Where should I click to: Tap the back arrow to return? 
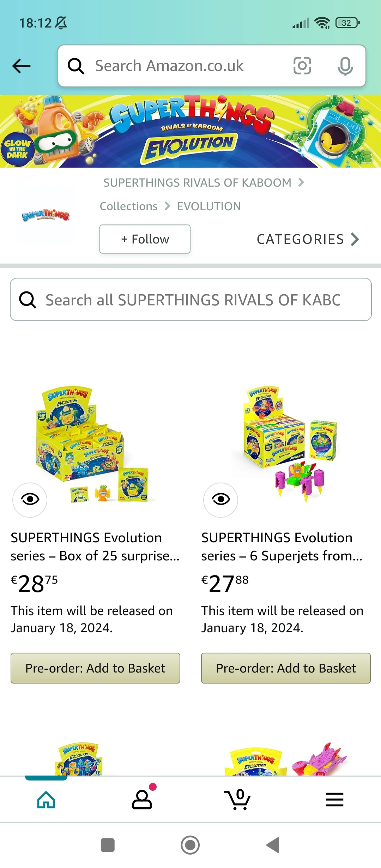(x=21, y=66)
